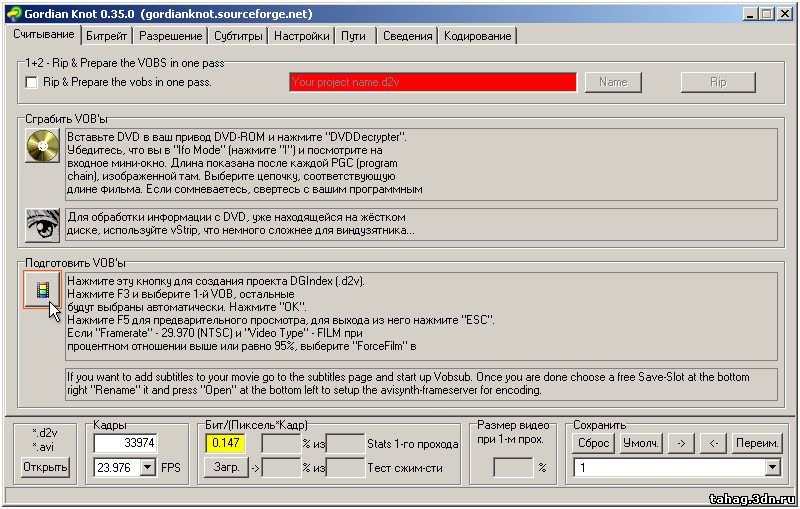Open the Кодирование tab

(x=478, y=36)
